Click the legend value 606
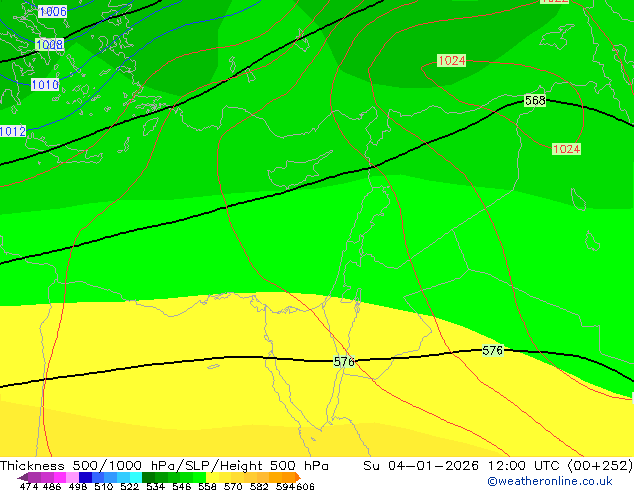Viewport: 634px width, 490px height. pyautogui.click(x=305, y=486)
